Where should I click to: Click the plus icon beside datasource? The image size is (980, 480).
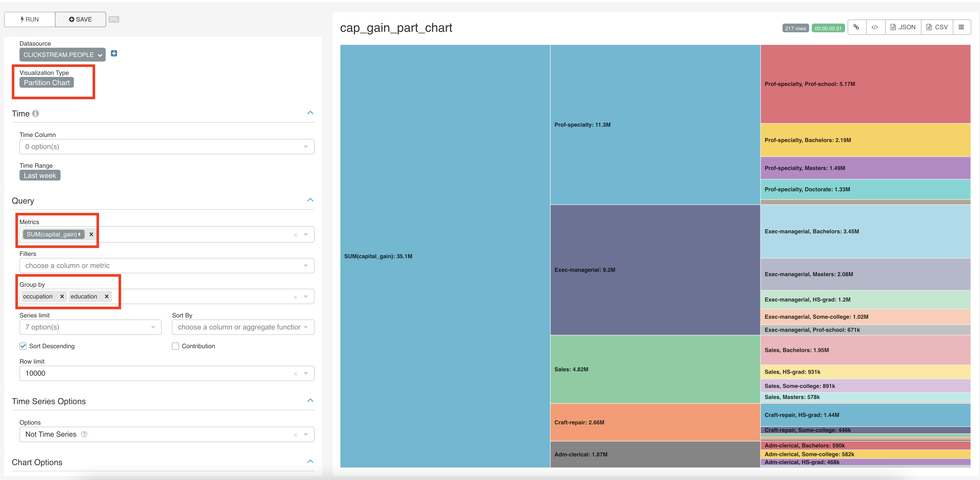coord(114,54)
